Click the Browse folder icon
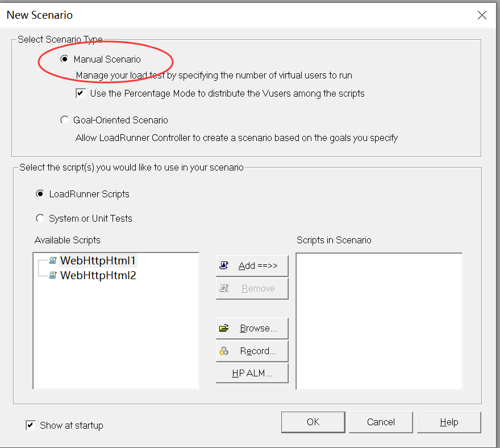This screenshot has height=448, width=500. [x=224, y=328]
